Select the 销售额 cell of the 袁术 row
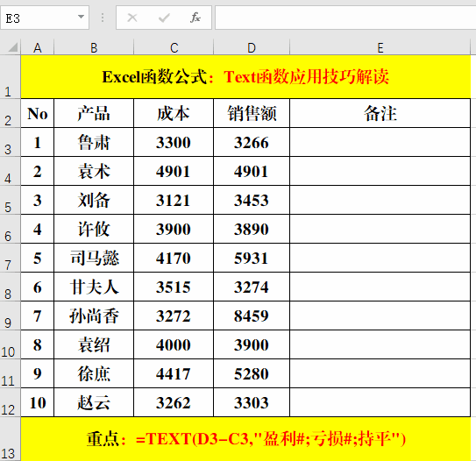 252,171
